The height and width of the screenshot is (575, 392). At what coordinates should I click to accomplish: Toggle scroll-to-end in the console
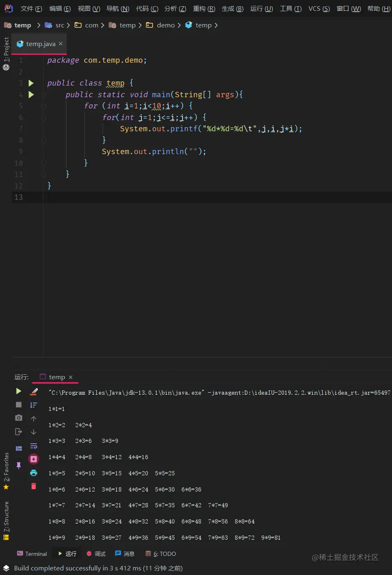point(34,459)
